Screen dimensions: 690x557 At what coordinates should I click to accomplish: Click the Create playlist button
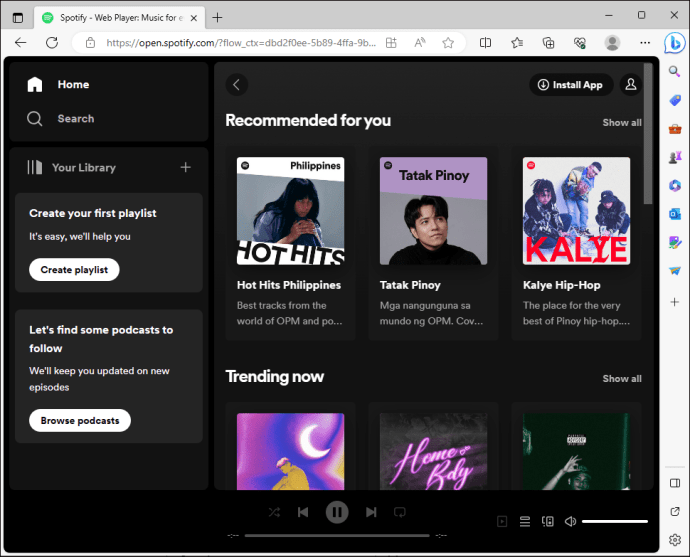74,270
